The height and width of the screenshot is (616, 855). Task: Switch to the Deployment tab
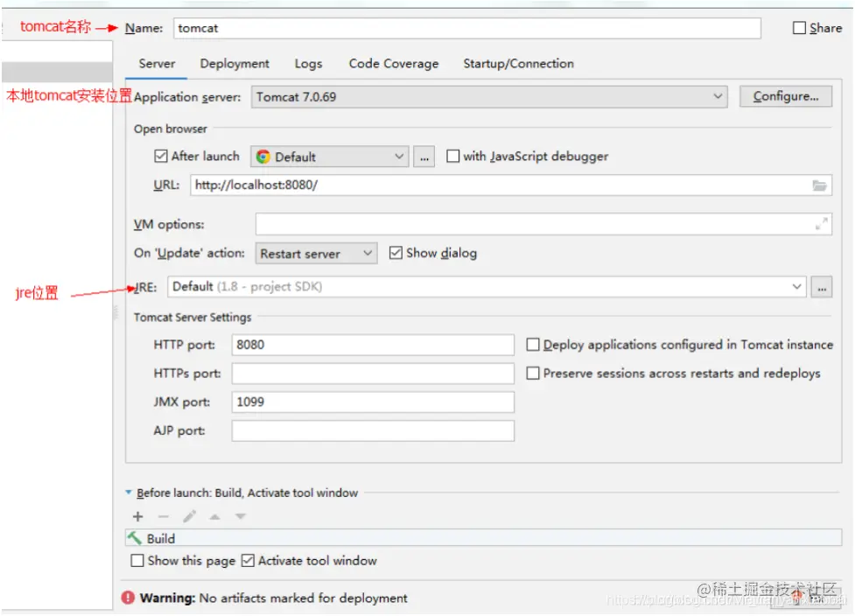[235, 64]
